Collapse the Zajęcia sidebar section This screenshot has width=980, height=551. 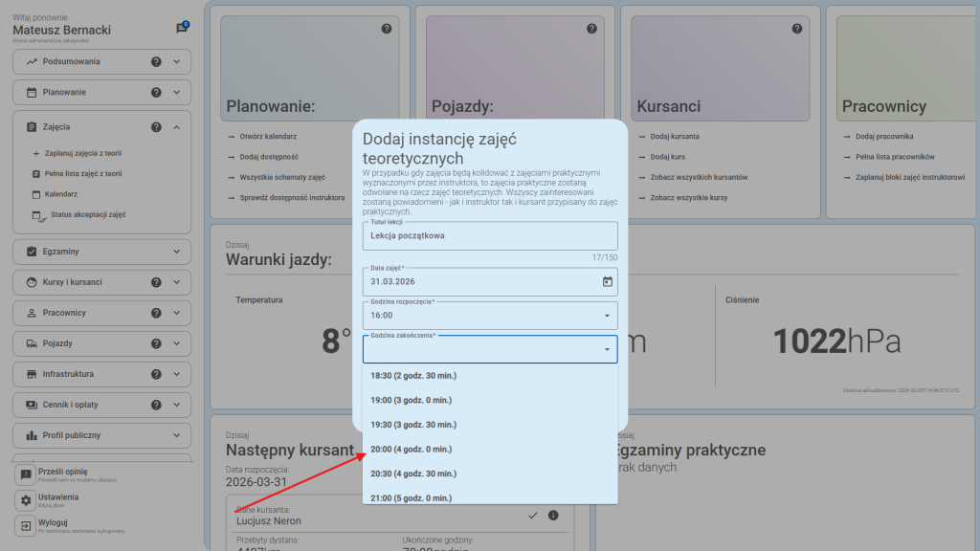point(177,127)
